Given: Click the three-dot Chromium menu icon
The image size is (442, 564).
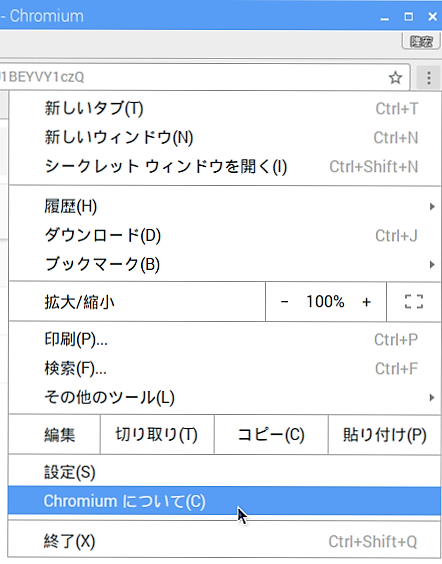Looking at the screenshot, I should [428, 77].
